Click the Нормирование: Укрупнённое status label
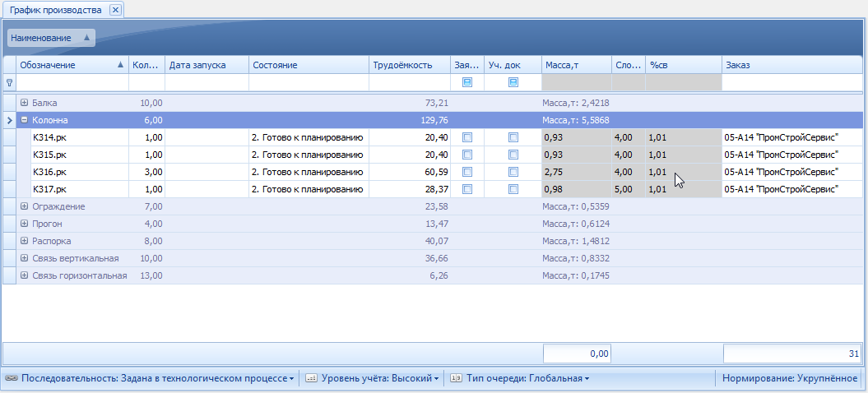Screen dimensions: 868x393 point(790,378)
